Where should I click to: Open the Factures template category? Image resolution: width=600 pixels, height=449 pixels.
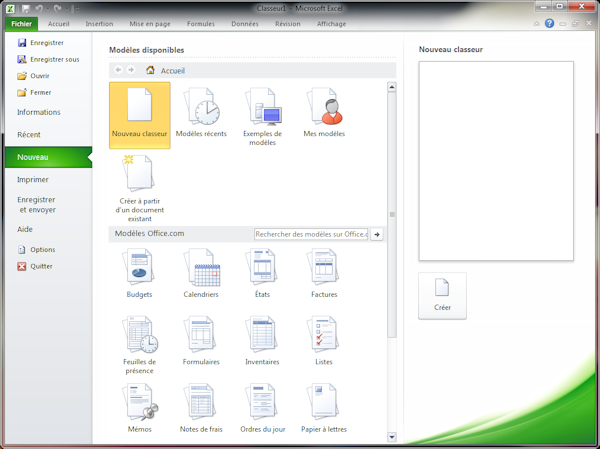pos(324,273)
